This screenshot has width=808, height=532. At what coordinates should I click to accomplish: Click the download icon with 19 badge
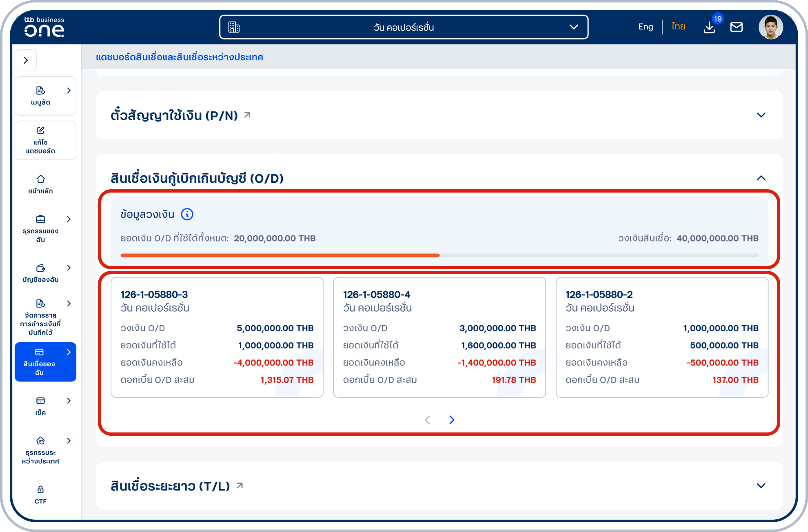pyautogui.click(x=709, y=27)
